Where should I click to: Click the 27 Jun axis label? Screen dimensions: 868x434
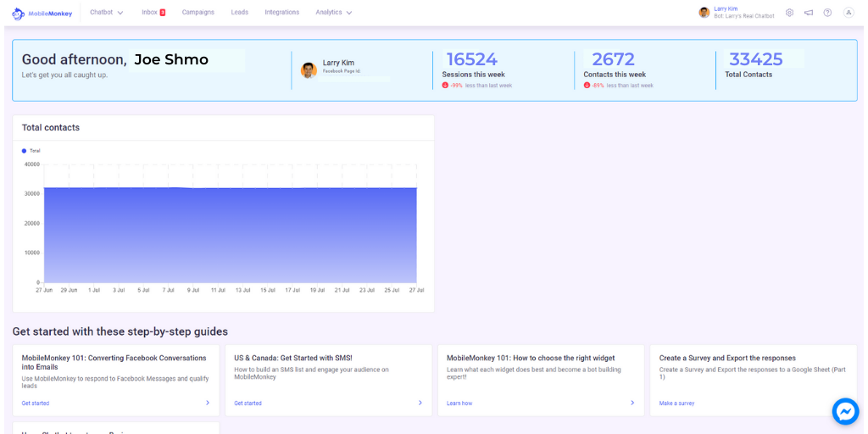[x=44, y=290]
